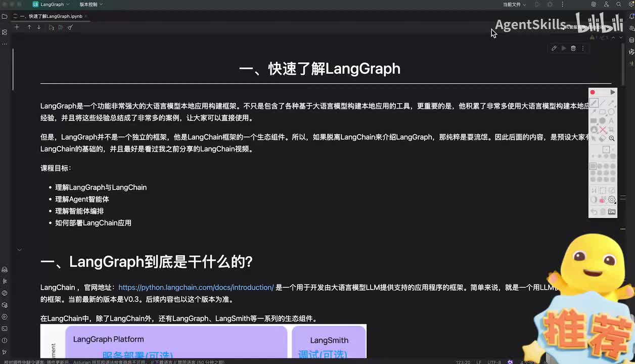Click the Run play icon in top toolbar
Screen dimensions: 635x364
coord(537,4)
